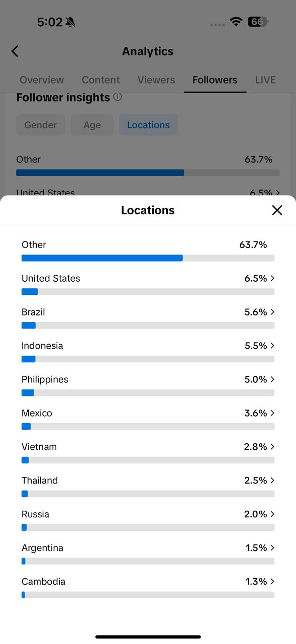Screen dimensions: 296x644
Task: Tap the Other percentage progress bar
Action: [x=148, y=258]
